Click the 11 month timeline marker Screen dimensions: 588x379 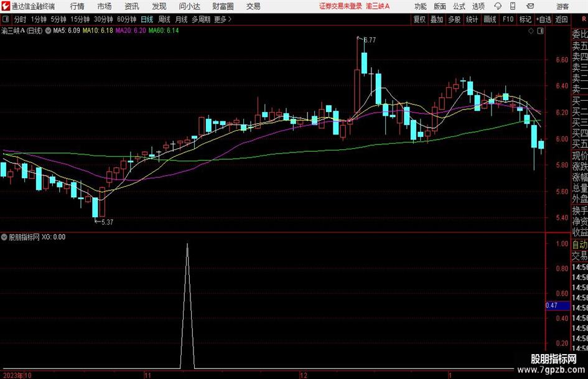(x=147, y=375)
